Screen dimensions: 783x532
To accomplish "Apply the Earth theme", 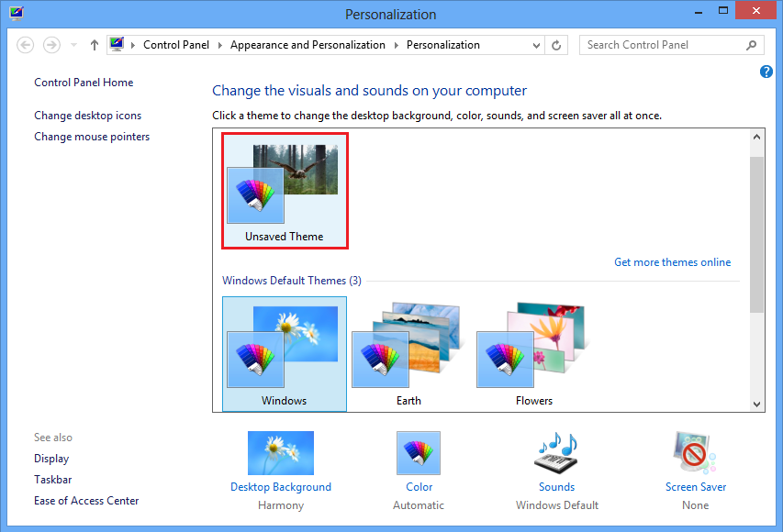I will tap(409, 354).
